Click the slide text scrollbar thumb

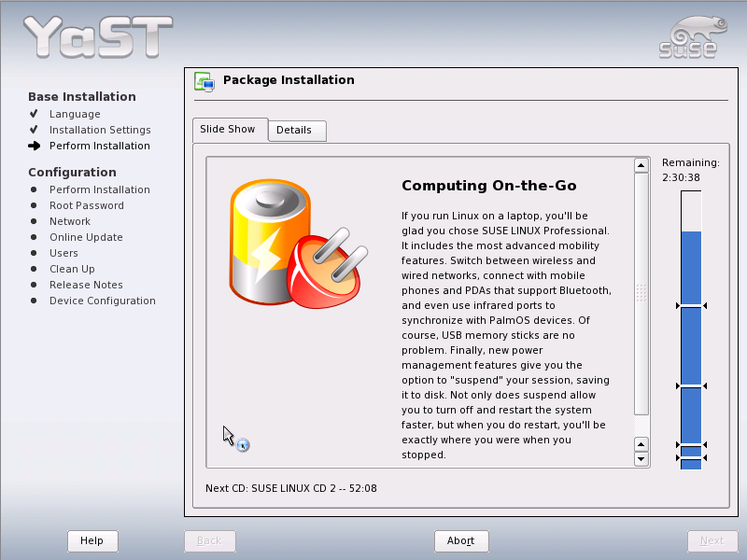coord(641,293)
